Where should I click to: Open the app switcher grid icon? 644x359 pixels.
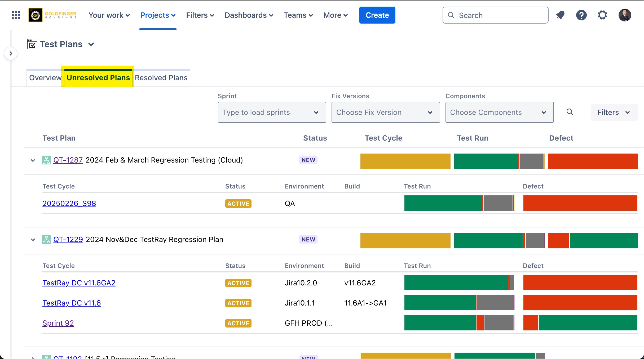point(16,15)
